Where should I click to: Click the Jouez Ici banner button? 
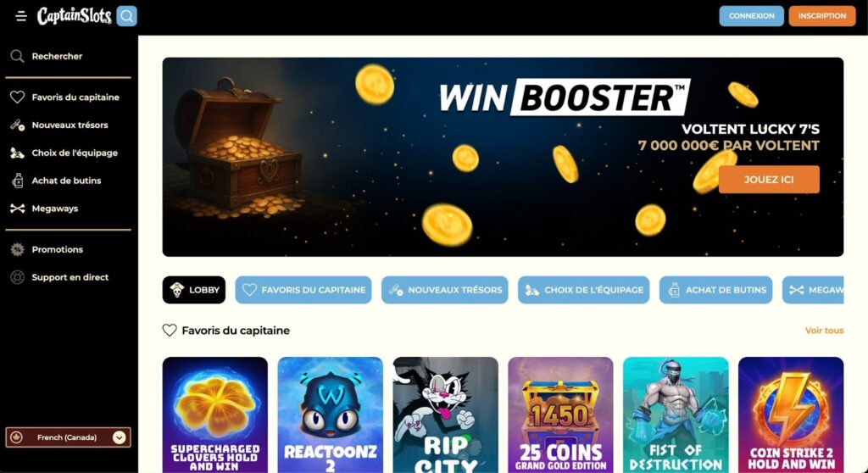pyautogui.click(x=769, y=180)
